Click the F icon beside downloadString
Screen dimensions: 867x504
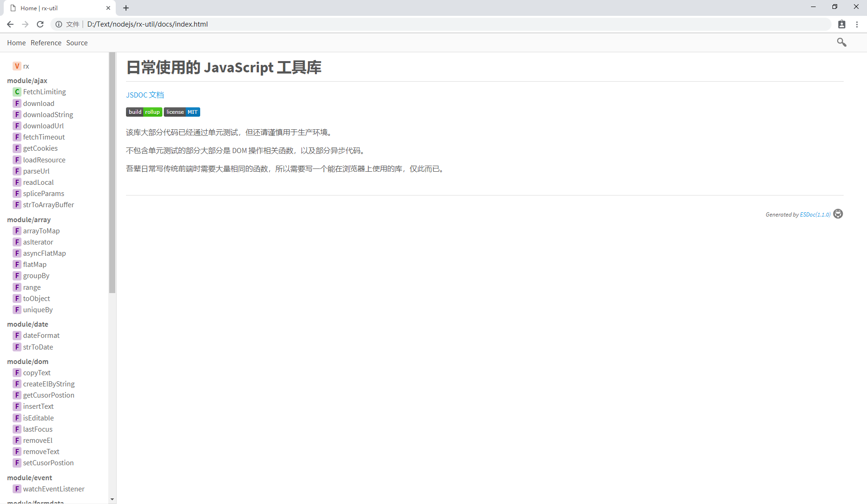[x=17, y=115]
